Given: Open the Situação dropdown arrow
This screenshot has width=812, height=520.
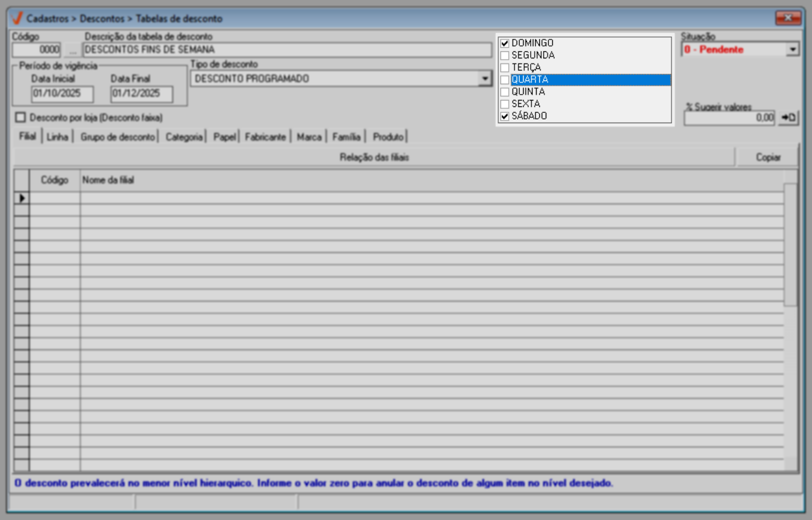Looking at the screenshot, I should (x=793, y=49).
